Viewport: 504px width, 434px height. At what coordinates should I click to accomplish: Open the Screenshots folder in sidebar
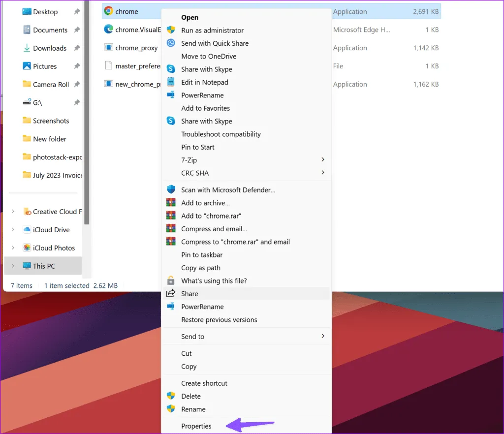coord(51,121)
